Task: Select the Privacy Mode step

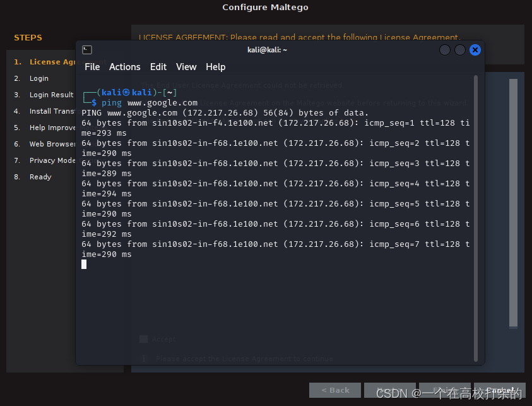Action: point(44,160)
